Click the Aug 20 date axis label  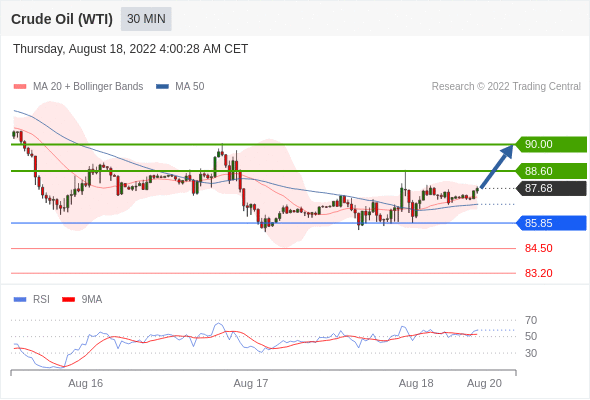[x=484, y=383]
